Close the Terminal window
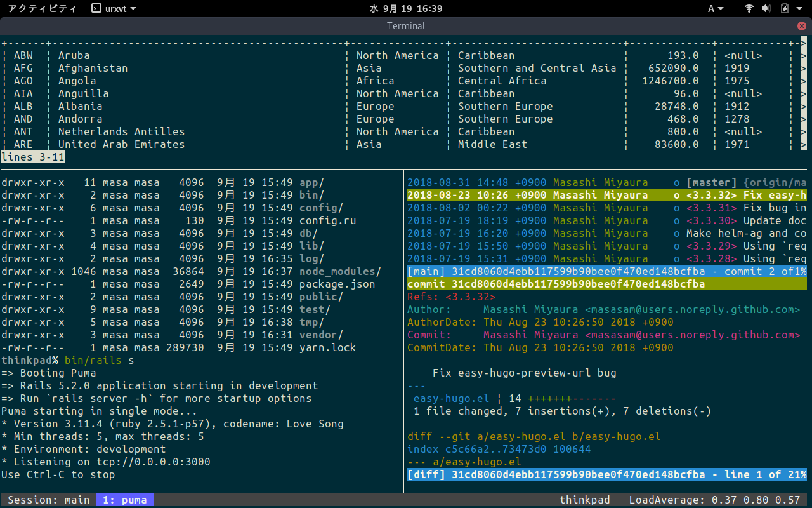 [x=802, y=26]
